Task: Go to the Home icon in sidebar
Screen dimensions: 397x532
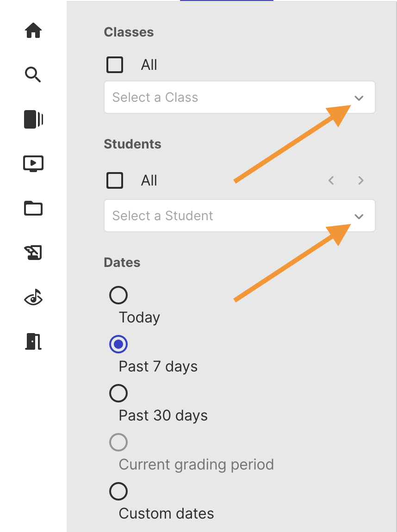Action: 33,31
